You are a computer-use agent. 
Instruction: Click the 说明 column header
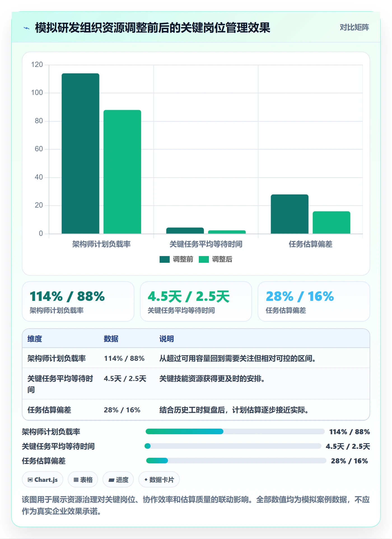click(167, 339)
